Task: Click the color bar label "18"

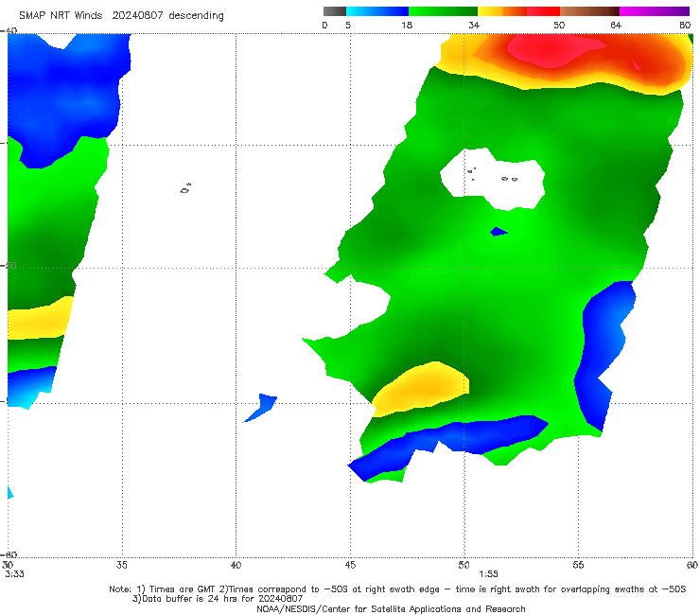Action: (x=407, y=25)
